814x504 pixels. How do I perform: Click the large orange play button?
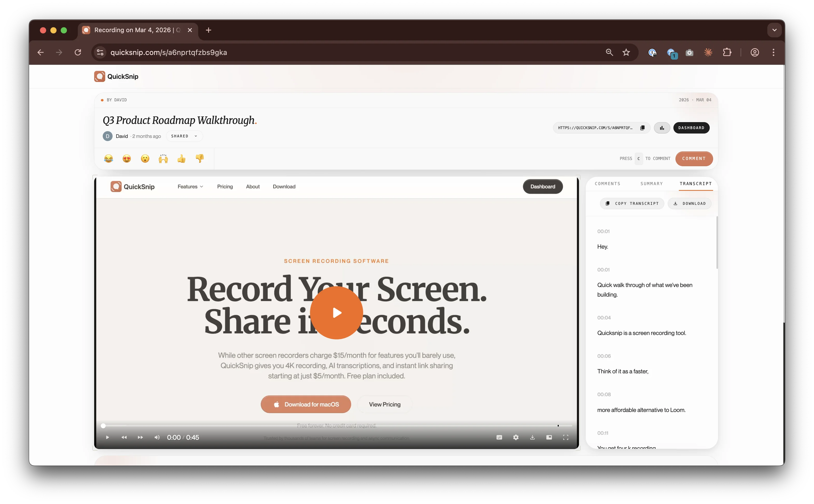(x=336, y=313)
